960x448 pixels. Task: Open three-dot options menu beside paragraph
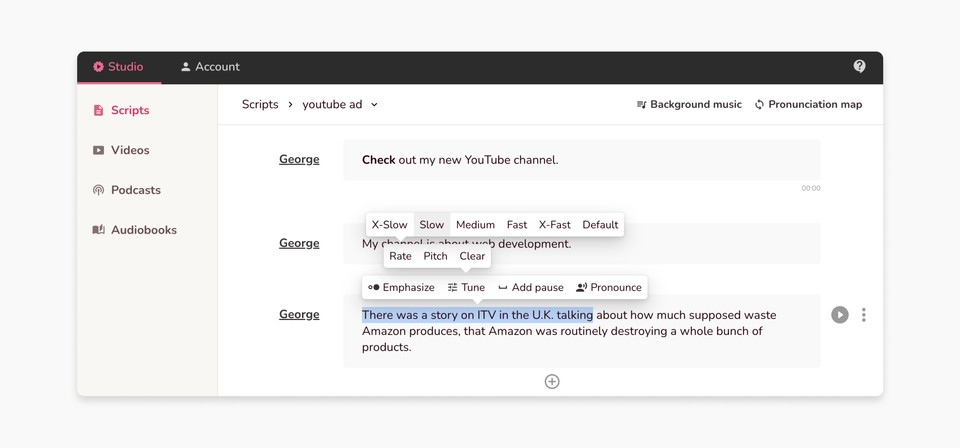pyautogui.click(x=863, y=315)
